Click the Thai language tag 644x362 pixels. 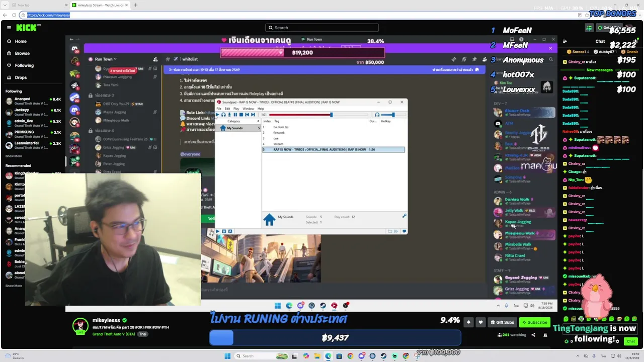143,334
